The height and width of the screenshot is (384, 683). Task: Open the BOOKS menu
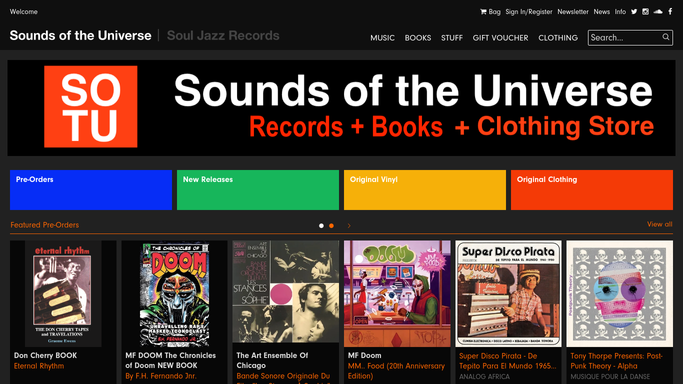(x=418, y=38)
